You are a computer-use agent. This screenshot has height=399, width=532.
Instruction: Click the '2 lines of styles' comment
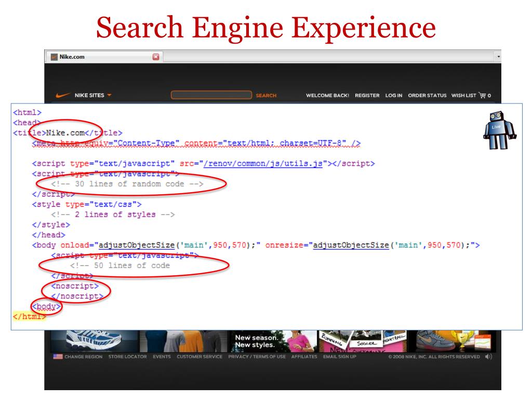tap(113, 215)
